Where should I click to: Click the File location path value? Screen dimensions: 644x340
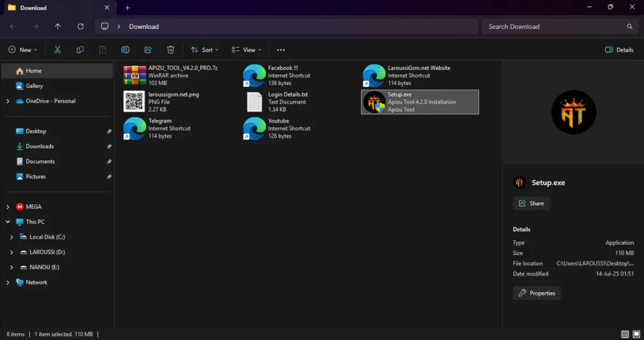tap(595, 264)
